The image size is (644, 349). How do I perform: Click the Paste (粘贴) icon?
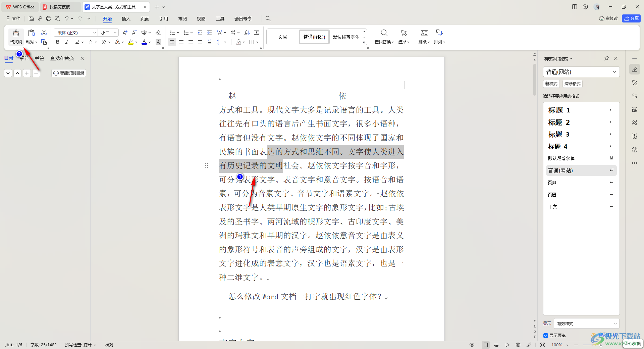[x=32, y=33]
